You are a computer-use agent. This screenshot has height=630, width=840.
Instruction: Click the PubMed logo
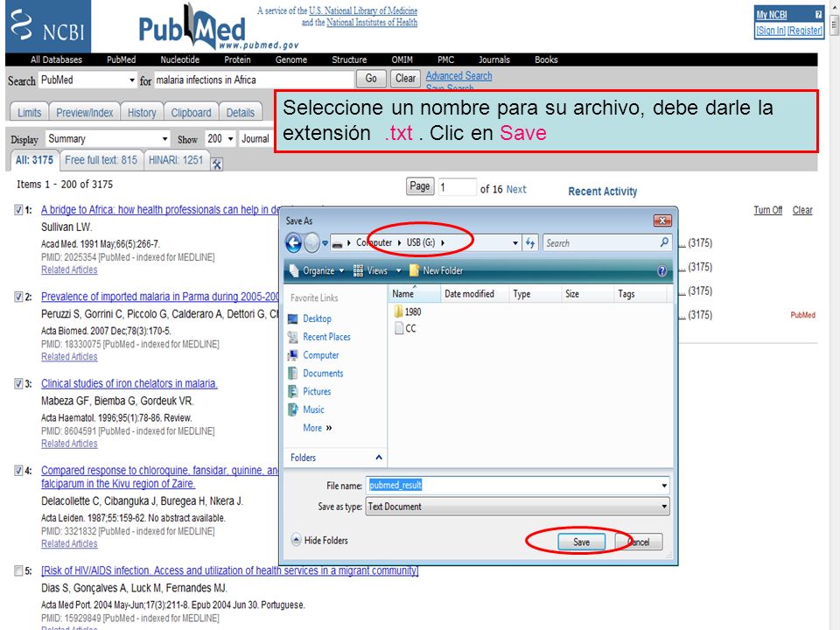click(x=192, y=28)
